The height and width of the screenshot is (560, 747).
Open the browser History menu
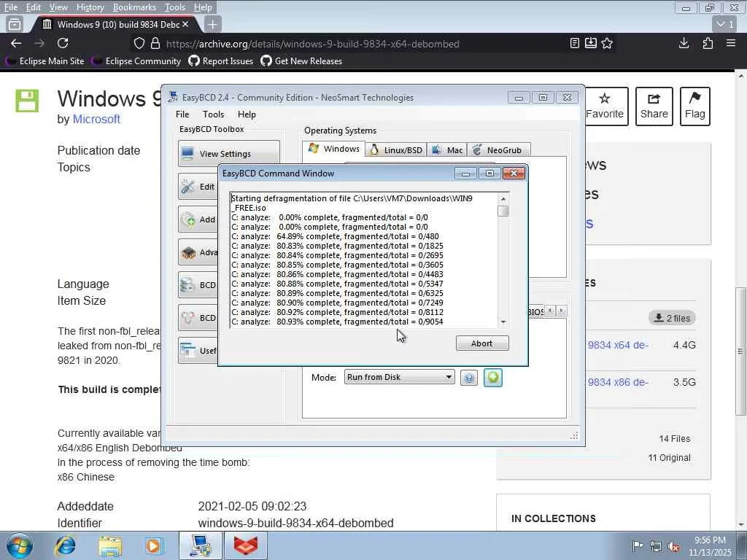coord(90,7)
